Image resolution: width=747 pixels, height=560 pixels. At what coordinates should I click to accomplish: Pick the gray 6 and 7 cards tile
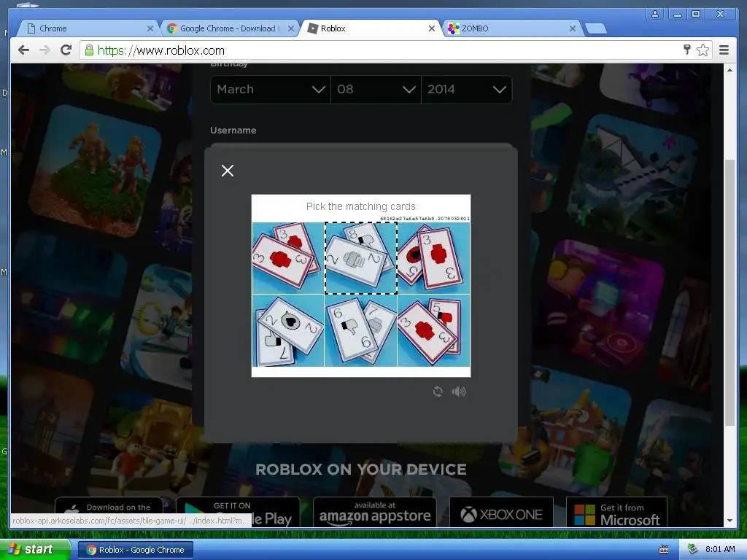point(360,331)
